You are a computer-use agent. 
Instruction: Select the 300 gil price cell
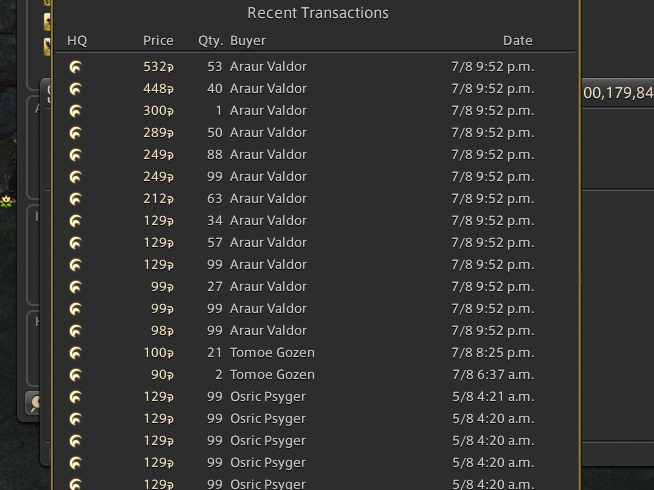click(x=158, y=111)
